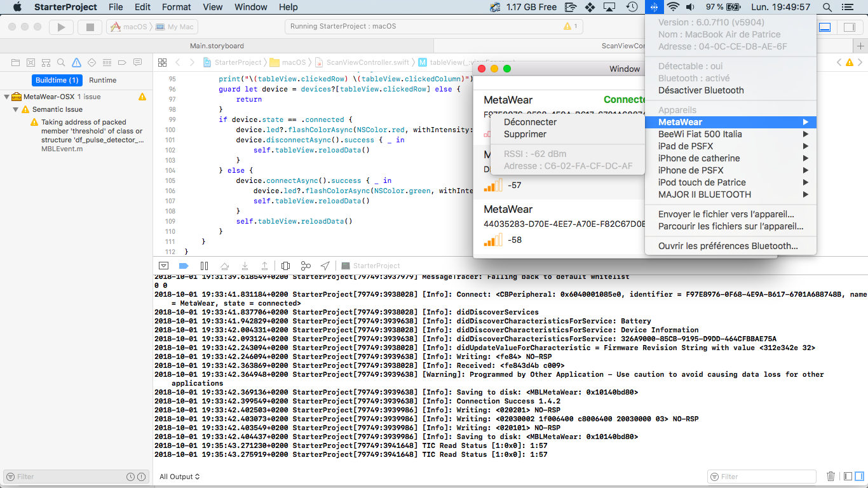The height and width of the screenshot is (488, 868).
Task: Clear the console with the trash icon
Action: [831, 477]
